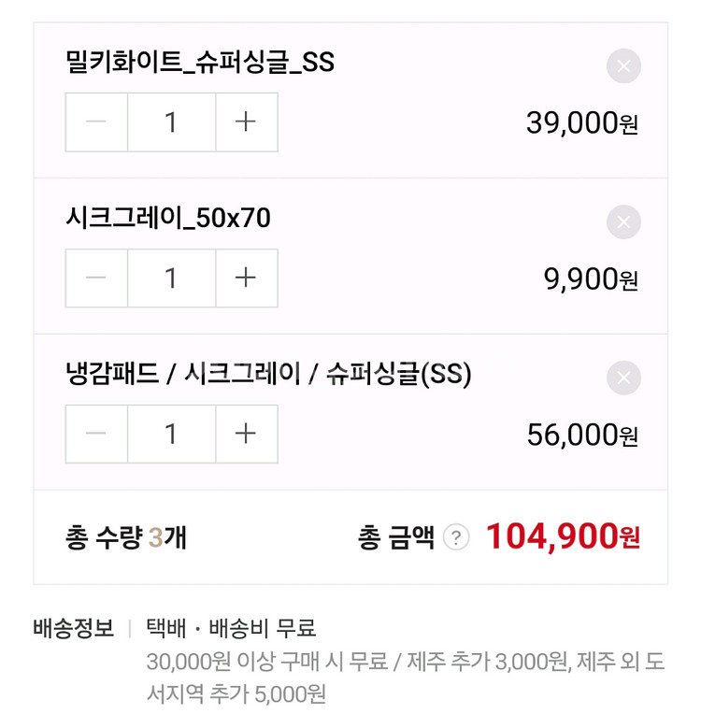Decrease quantity of 시크그레이_50x70
The width and height of the screenshot is (701, 728).
click(x=96, y=278)
